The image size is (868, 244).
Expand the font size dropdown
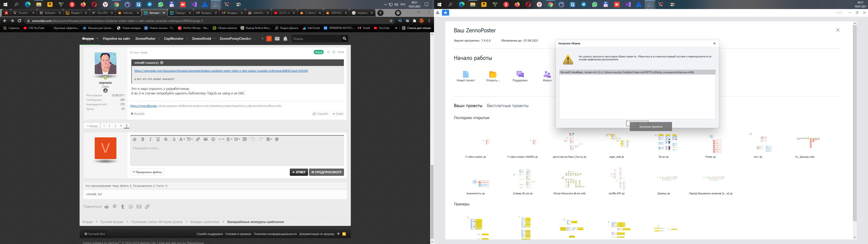click(x=190, y=139)
